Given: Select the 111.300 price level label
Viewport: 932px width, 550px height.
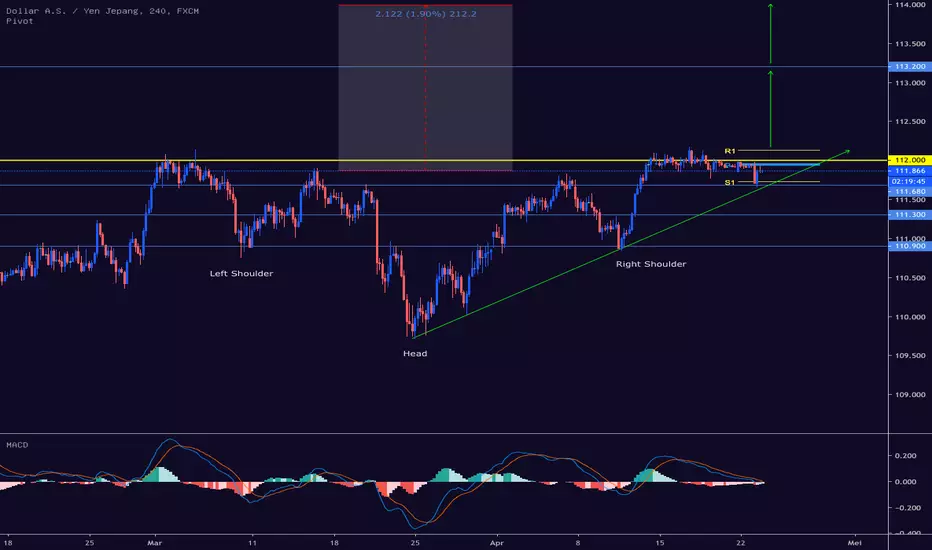Looking at the screenshot, I should 909,215.
